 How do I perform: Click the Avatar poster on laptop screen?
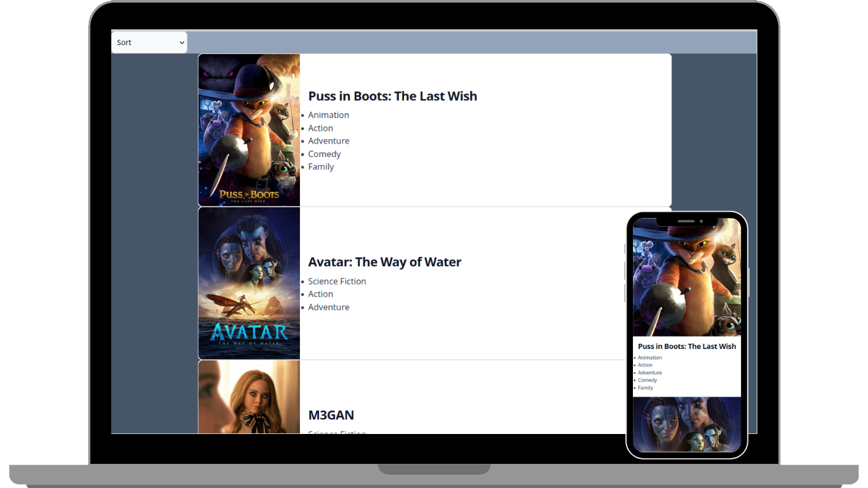click(249, 283)
